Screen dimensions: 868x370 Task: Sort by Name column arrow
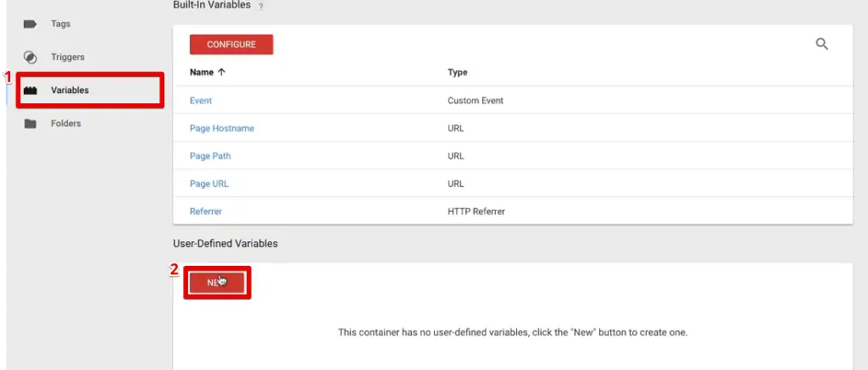tap(221, 73)
